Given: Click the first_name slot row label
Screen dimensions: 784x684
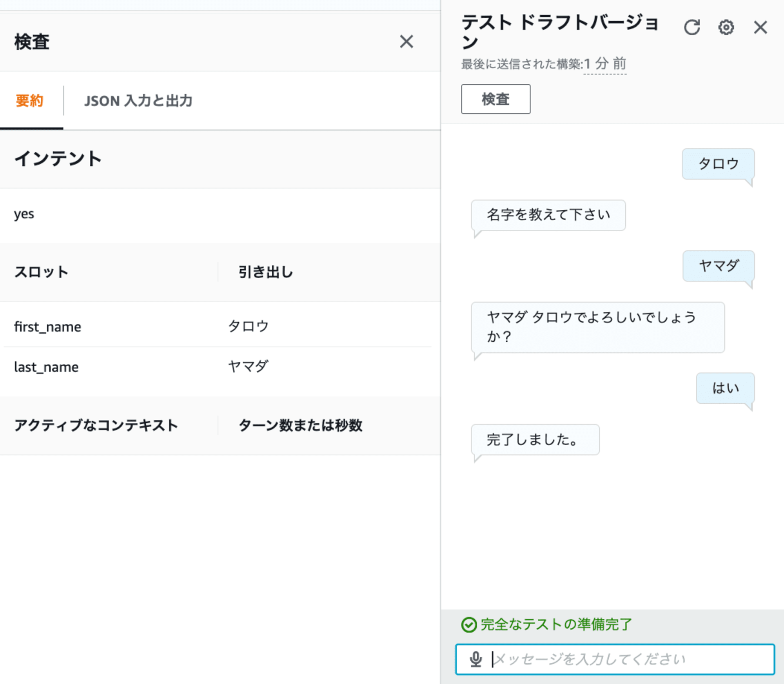Looking at the screenshot, I should [x=47, y=327].
